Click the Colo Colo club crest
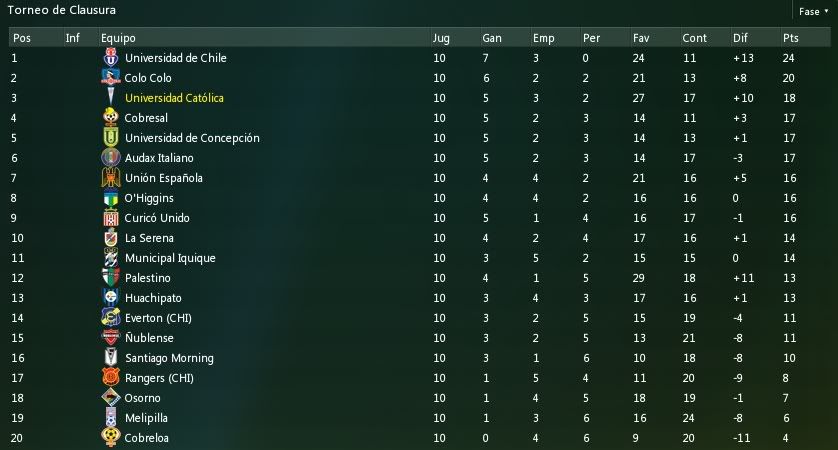Image resolution: width=838 pixels, height=450 pixels. [x=111, y=77]
